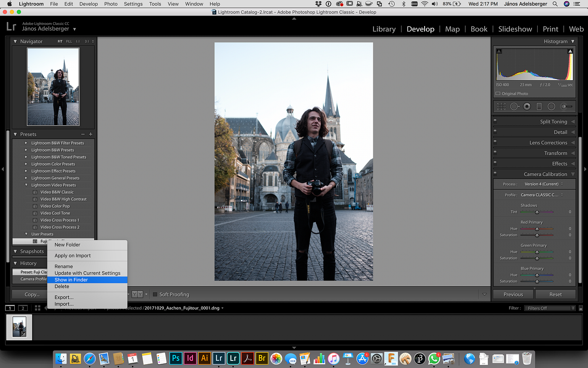Open the Process version dropdown
This screenshot has width=588, height=368.
click(544, 184)
